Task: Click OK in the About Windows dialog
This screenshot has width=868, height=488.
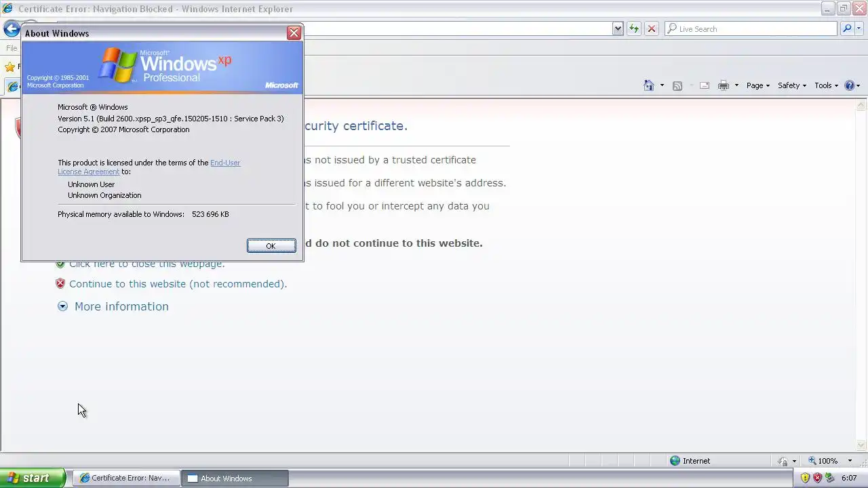Action: click(x=271, y=246)
